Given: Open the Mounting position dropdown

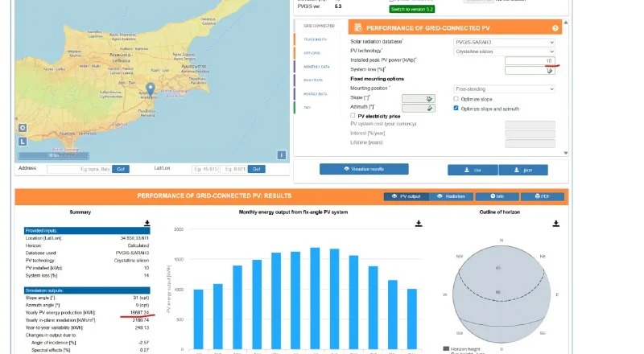Looking at the screenshot, I should tap(504, 88).
